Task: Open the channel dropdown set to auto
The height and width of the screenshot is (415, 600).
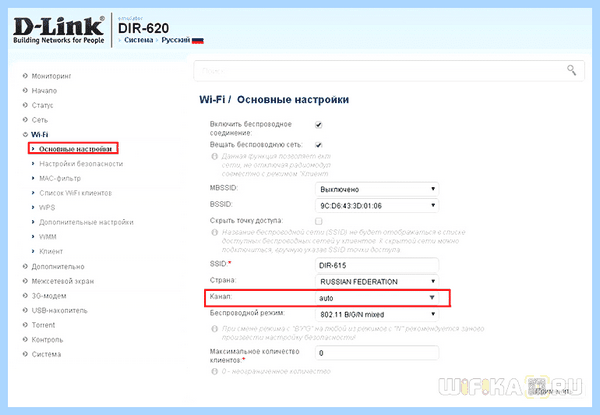Action: [377, 298]
